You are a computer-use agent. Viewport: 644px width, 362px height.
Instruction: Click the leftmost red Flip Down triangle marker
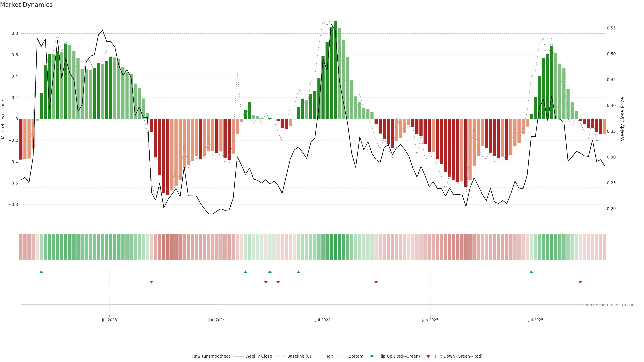tap(151, 282)
